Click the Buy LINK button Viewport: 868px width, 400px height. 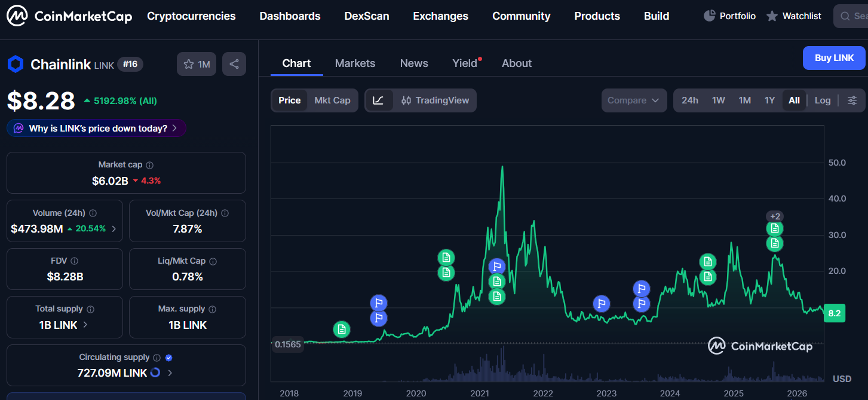834,58
